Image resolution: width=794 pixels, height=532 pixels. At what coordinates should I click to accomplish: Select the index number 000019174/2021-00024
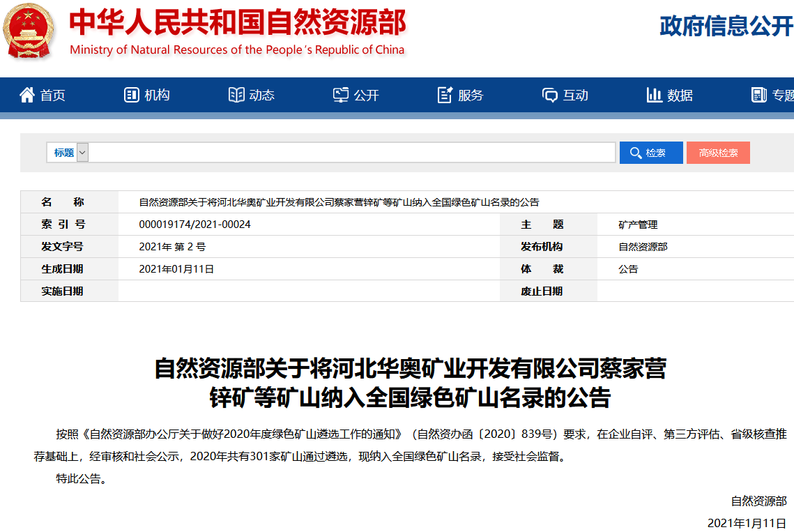click(195, 225)
